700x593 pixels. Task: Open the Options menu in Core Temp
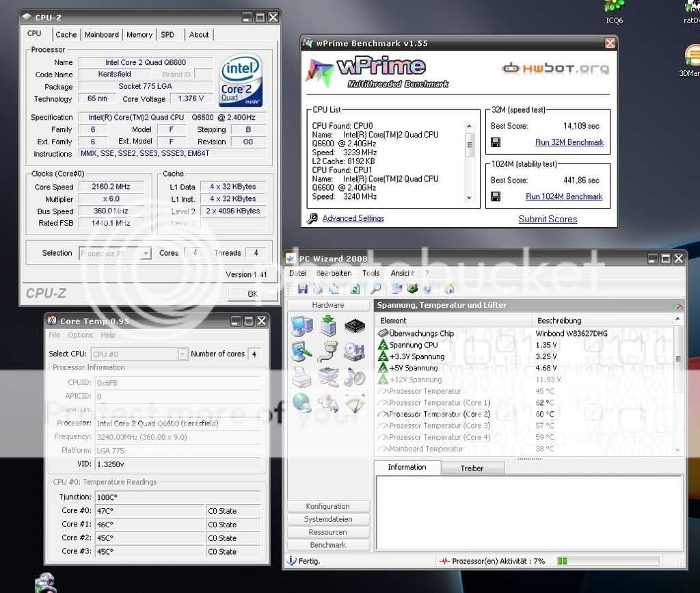point(81,335)
